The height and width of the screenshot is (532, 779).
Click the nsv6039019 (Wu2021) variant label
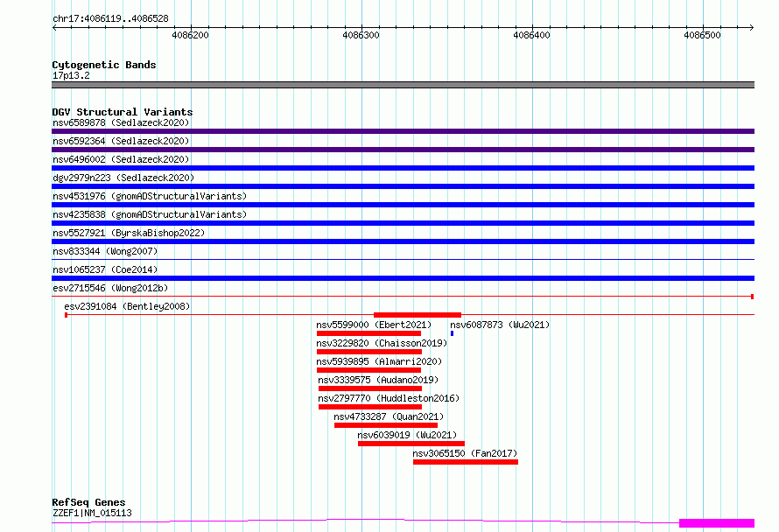(407, 435)
